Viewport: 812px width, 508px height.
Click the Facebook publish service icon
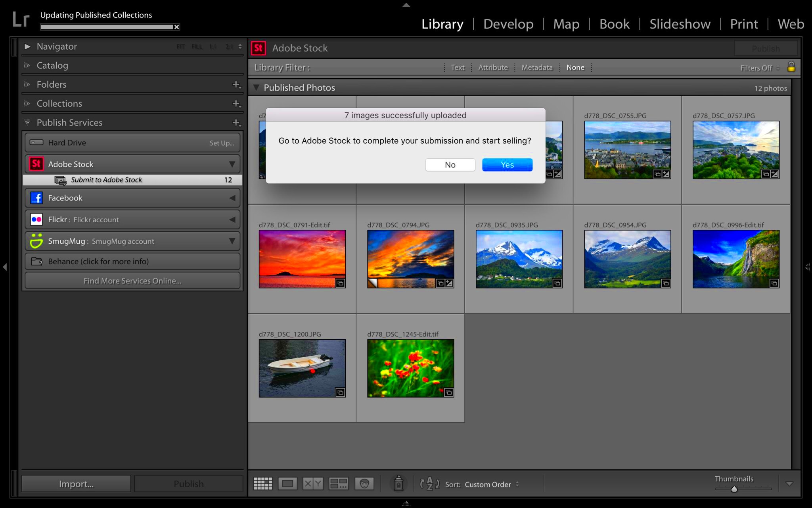[x=36, y=198]
